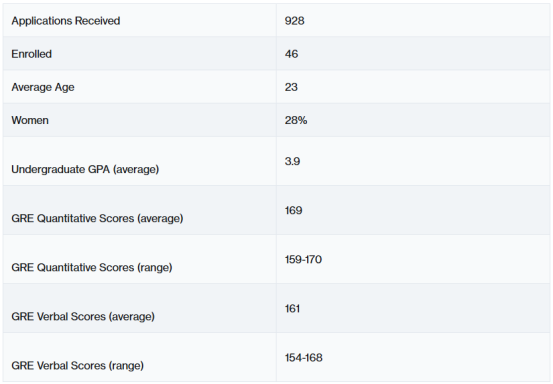Click Undergraduate GPA (average) label
The image size is (553, 384).
[x=85, y=169]
